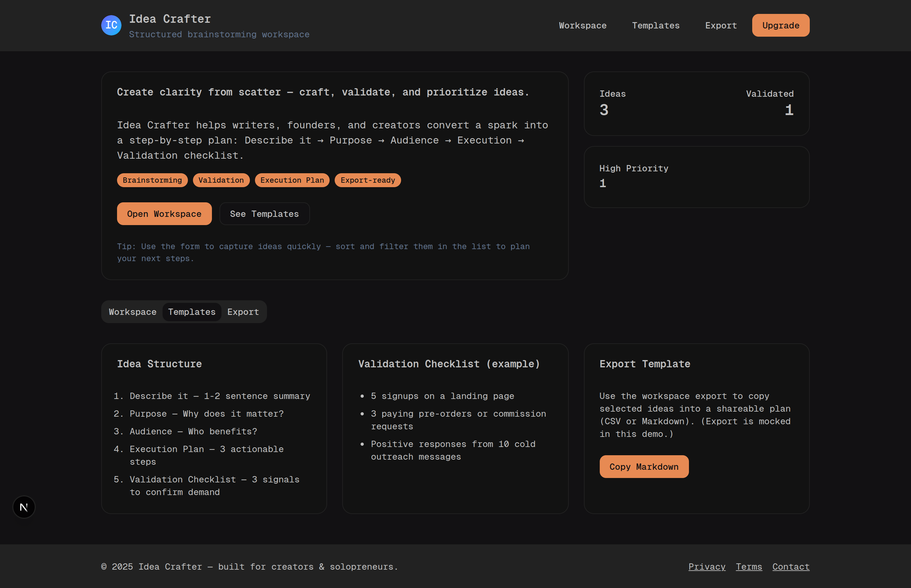Click the See Templates button
The height and width of the screenshot is (588, 911).
coord(264,214)
